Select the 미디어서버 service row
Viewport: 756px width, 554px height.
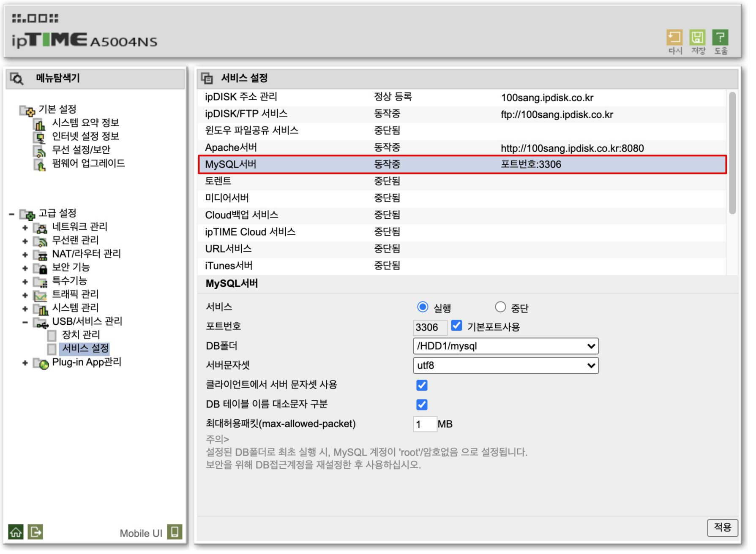(462, 198)
